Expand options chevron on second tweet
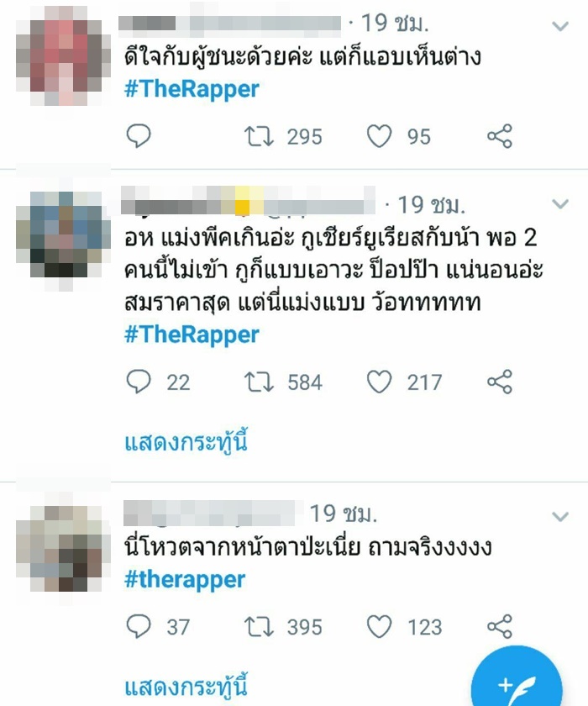This screenshot has width=588, height=706. pyautogui.click(x=560, y=204)
